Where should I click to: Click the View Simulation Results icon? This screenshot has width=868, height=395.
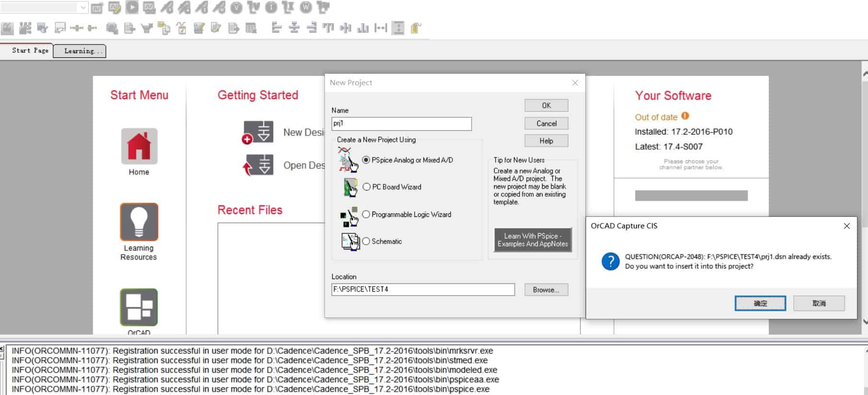click(x=150, y=8)
